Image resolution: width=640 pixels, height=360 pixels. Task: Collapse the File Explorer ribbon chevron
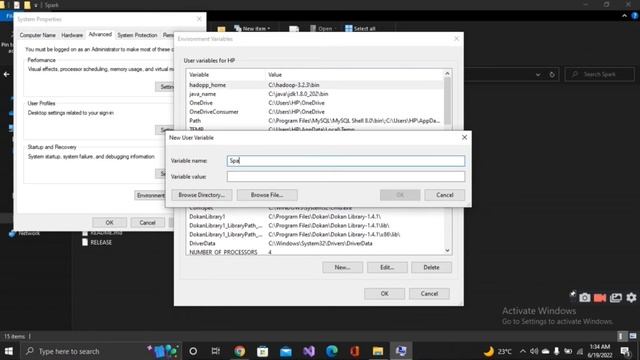click(x=624, y=16)
